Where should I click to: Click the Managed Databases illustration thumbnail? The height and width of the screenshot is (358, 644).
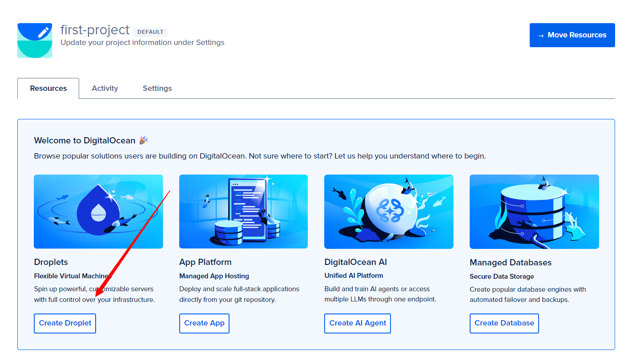pyautogui.click(x=534, y=212)
